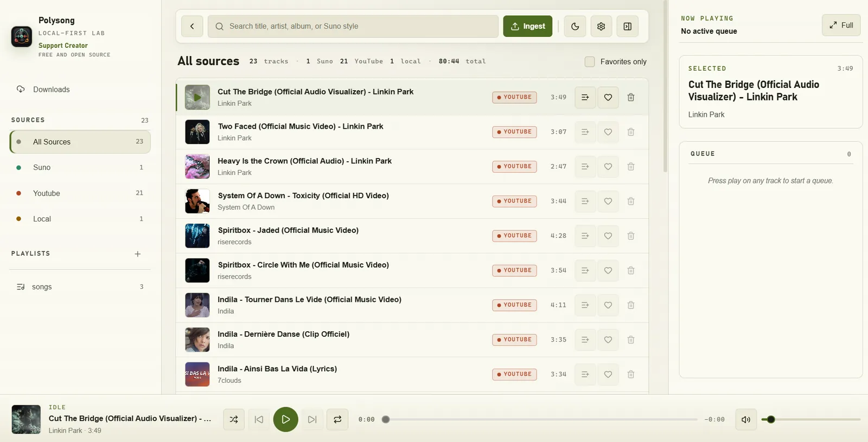Favorite Spiritbox Jaded track

(x=608, y=236)
